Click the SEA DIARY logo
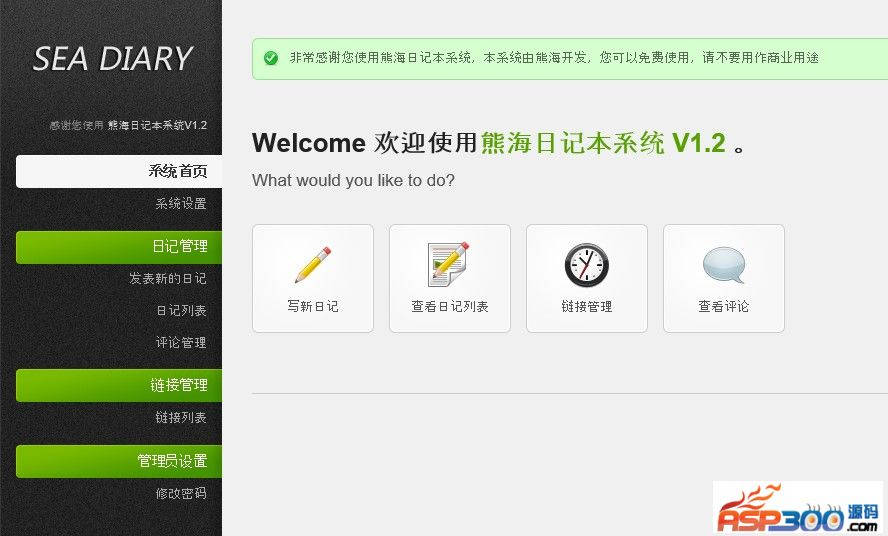Screen dimensions: 888x536 pos(113,58)
